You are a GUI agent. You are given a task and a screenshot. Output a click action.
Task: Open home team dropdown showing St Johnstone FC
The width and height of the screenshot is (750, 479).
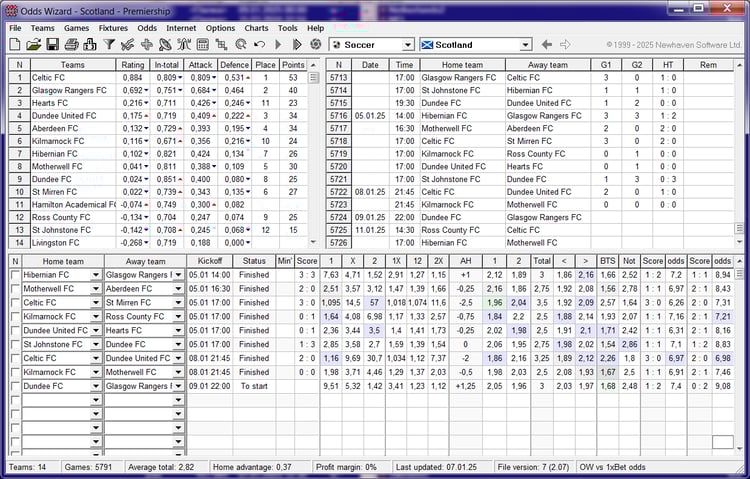(x=96, y=345)
